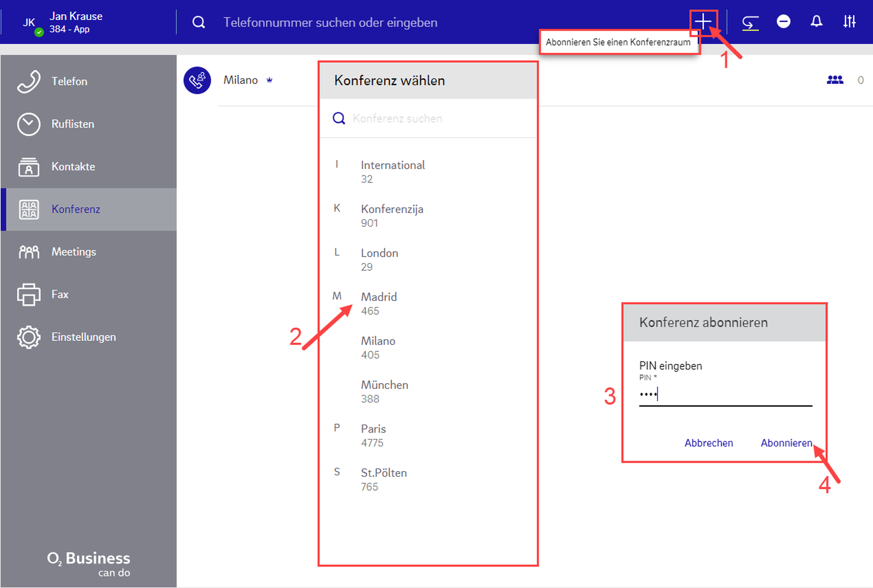
Task: Click the plus icon to subscribe conference room
Action: click(703, 21)
